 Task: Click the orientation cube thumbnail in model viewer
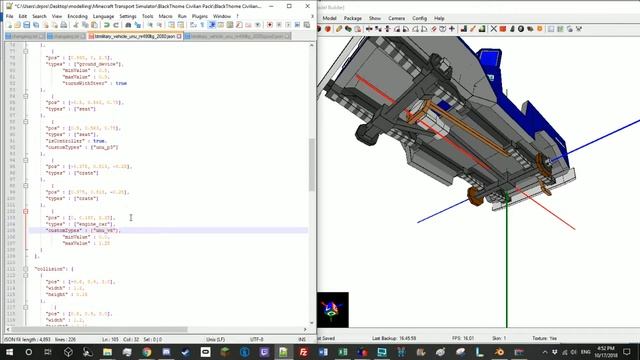333,310
